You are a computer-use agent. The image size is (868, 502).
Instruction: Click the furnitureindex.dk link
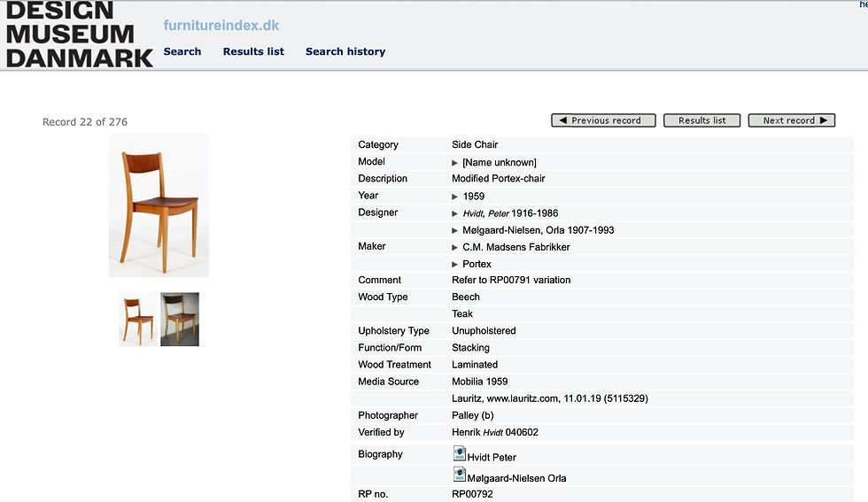(221, 26)
